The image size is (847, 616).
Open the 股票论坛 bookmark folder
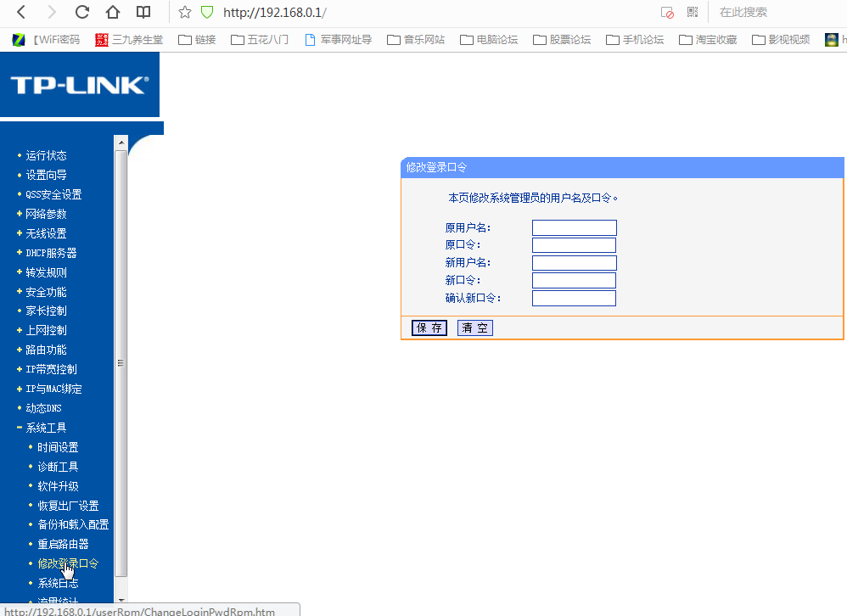(562, 39)
